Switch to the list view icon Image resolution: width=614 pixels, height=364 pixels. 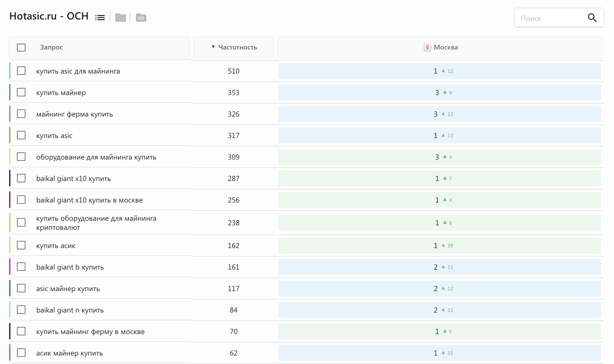pos(100,18)
